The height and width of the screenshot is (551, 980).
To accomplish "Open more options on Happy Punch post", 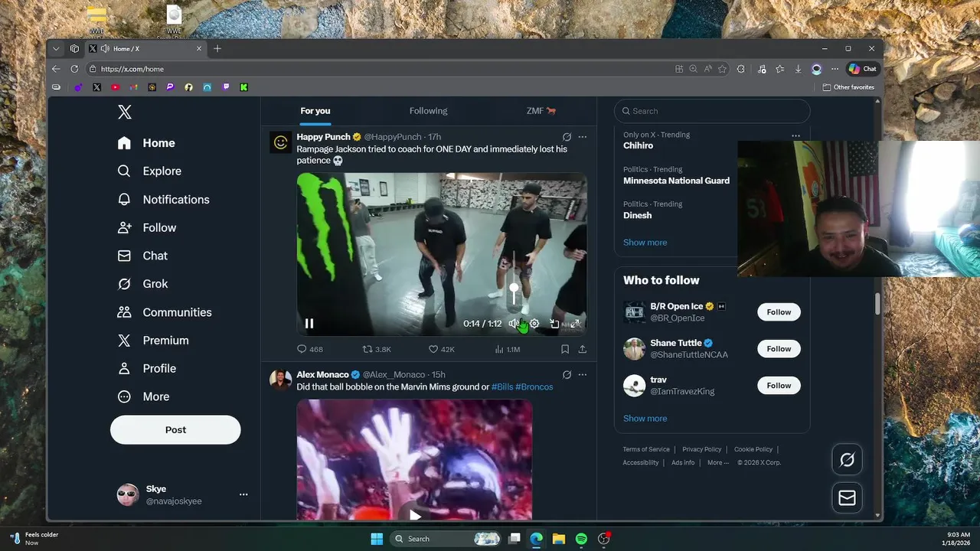I will click(x=583, y=137).
